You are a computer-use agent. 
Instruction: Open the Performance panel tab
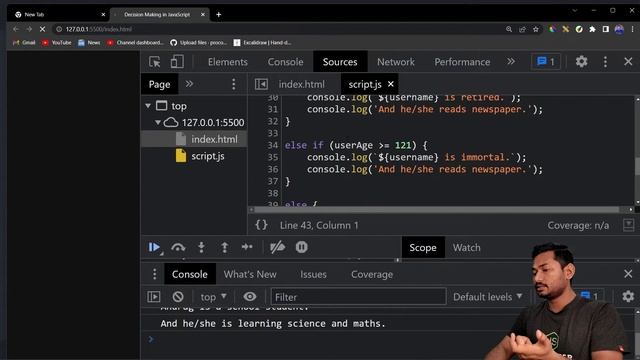click(462, 62)
